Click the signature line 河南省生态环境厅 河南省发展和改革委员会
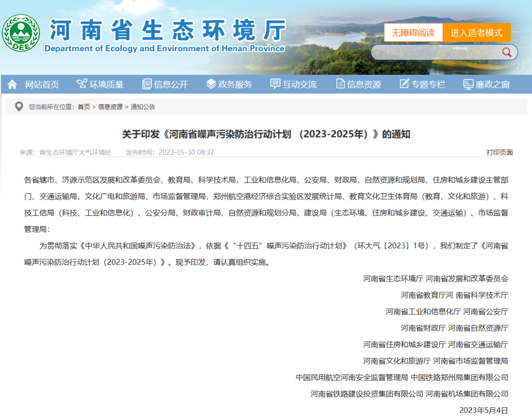532x419 pixels. click(435, 279)
